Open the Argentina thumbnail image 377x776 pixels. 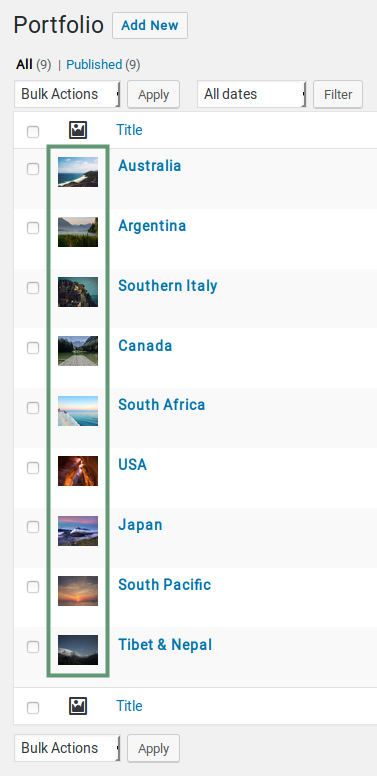click(x=78, y=232)
